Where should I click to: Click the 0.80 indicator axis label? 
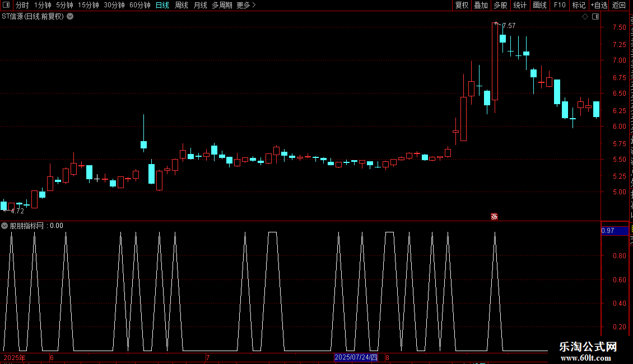point(619,256)
